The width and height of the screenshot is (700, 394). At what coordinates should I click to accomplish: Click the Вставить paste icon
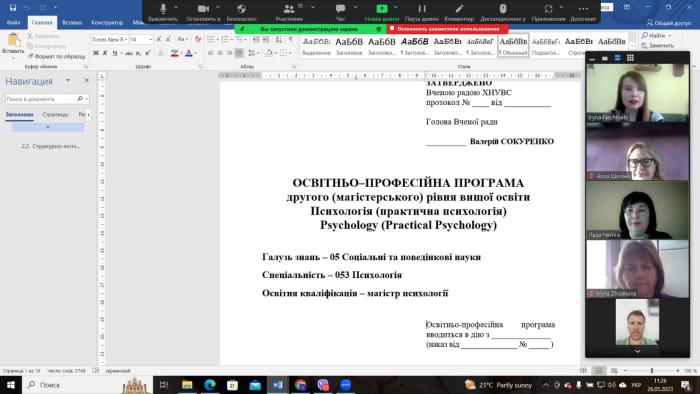pyautogui.click(x=13, y=40)
